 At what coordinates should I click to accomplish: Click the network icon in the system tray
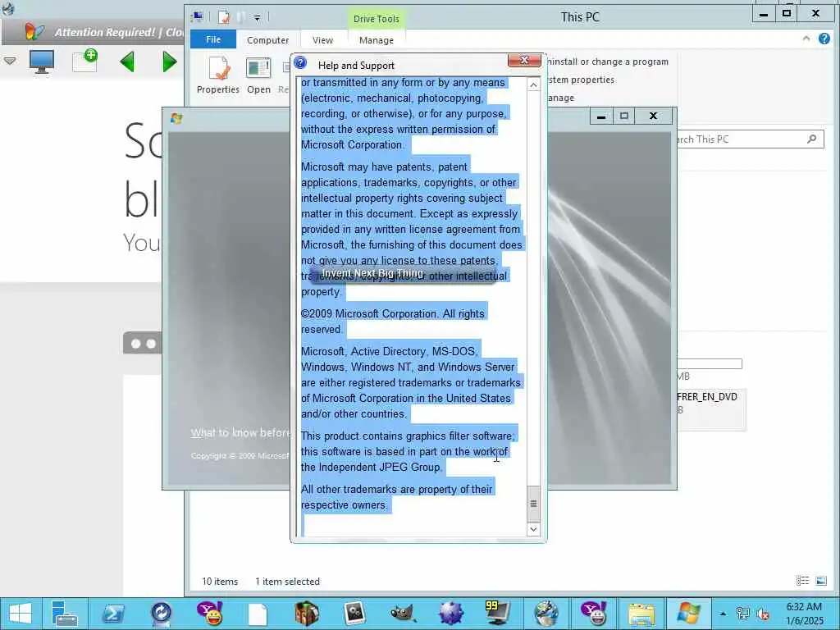[743, 614]
